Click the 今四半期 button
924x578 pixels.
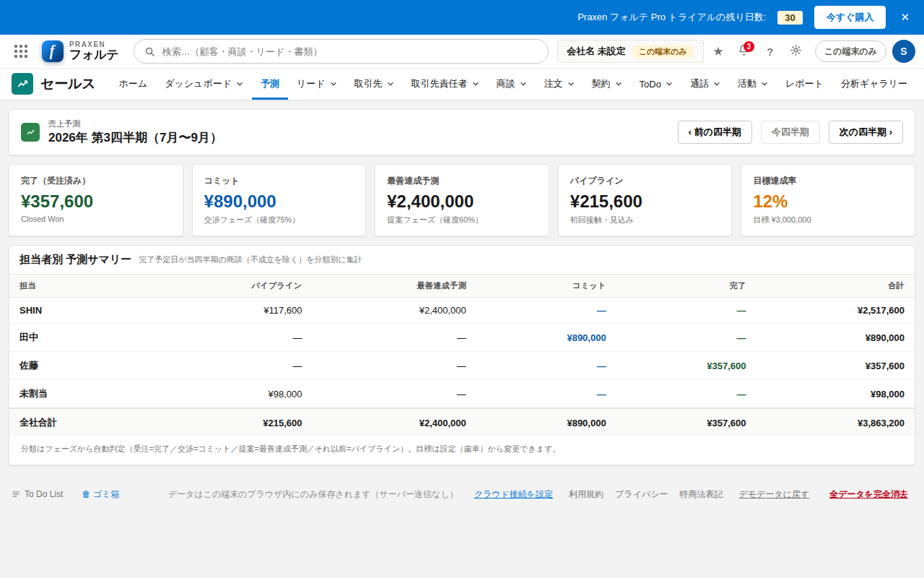pos(790,132)
